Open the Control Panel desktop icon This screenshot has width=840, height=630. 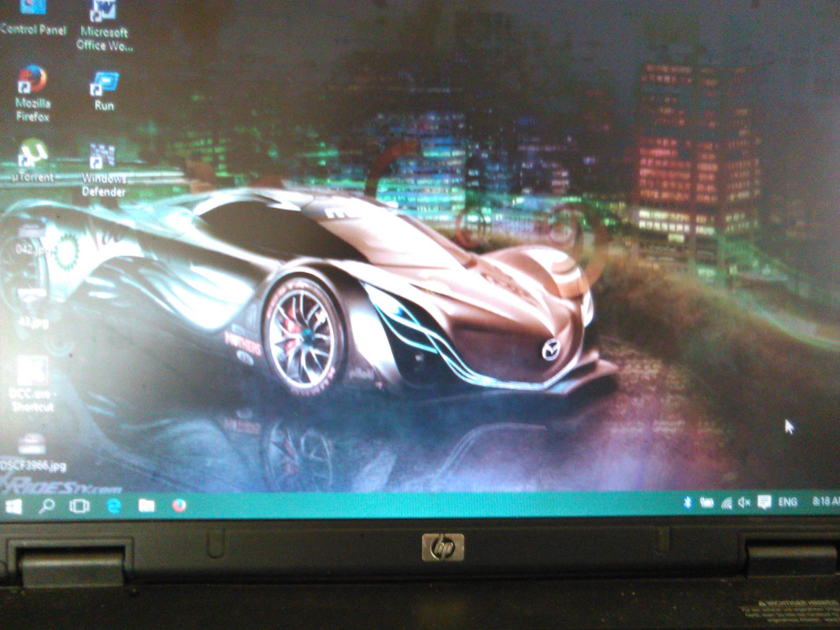[33, 19]
